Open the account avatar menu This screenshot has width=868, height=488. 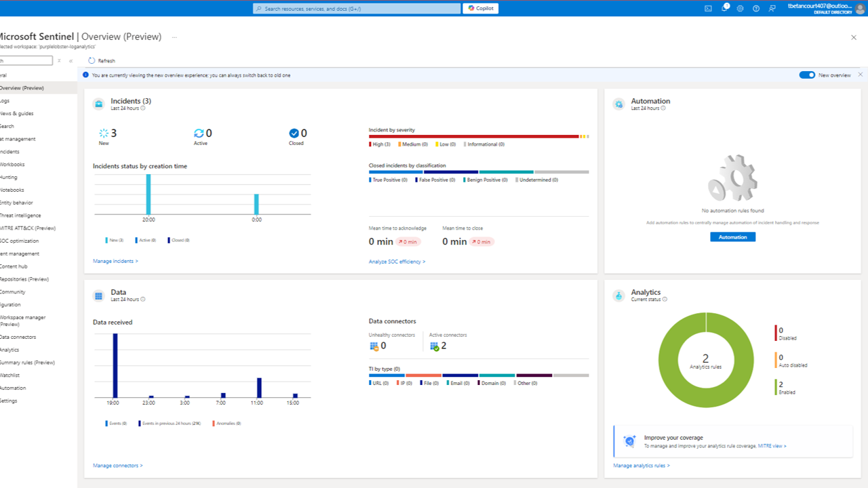pyautogui.click(x=860, y=8)
